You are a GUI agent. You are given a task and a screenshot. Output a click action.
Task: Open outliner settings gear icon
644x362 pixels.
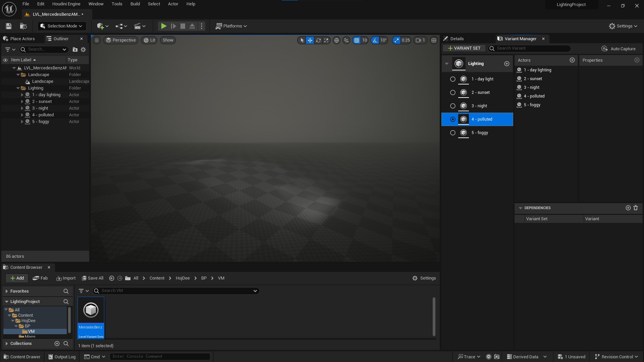(83, 50)
